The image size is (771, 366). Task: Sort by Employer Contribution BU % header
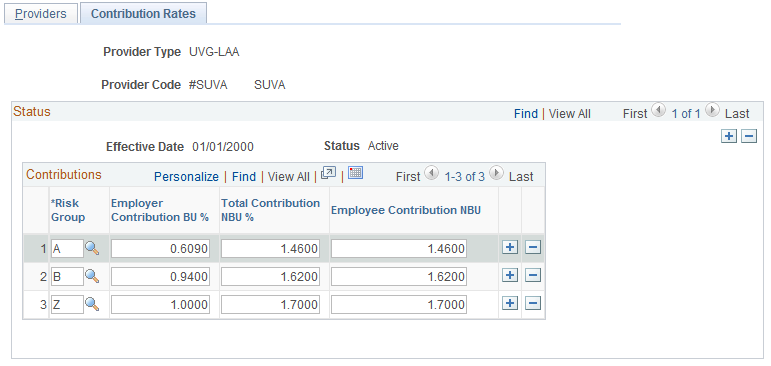click(160, 210)
